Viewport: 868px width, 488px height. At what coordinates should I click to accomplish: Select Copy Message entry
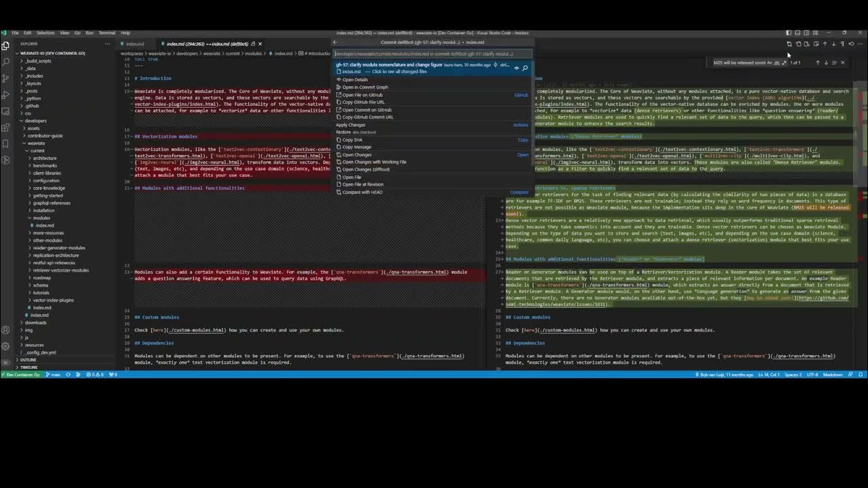coord(432,147)
